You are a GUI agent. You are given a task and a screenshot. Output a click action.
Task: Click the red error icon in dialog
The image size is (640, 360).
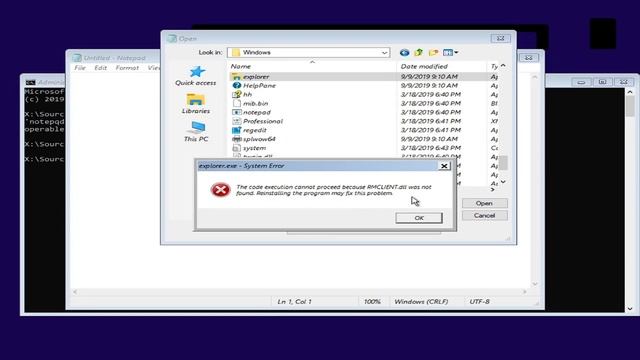pyautogui.click(x=220, y=190)
